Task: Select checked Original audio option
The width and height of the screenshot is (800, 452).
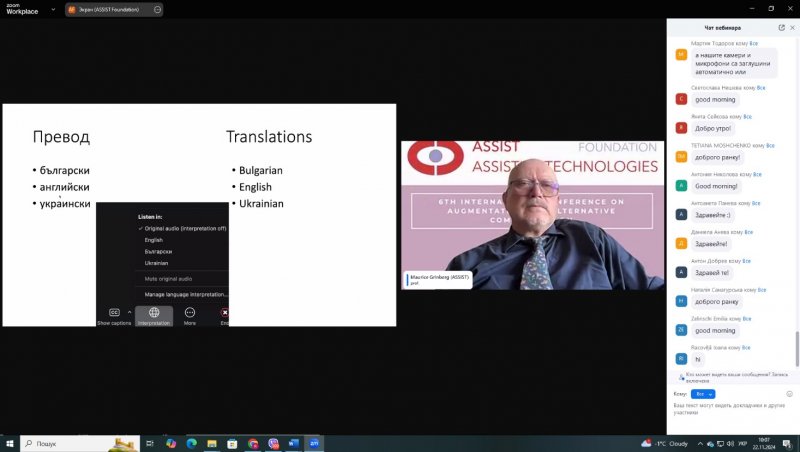Action: (x=185, y=228)
